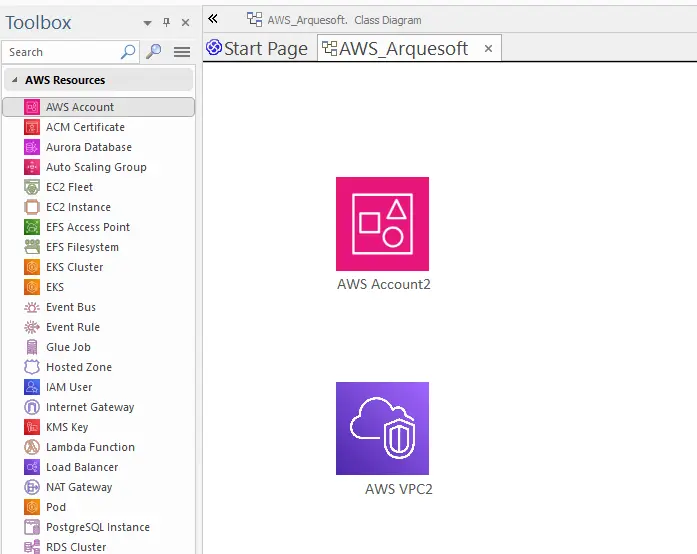Click the Lambda Function text label

pos(90,447)
